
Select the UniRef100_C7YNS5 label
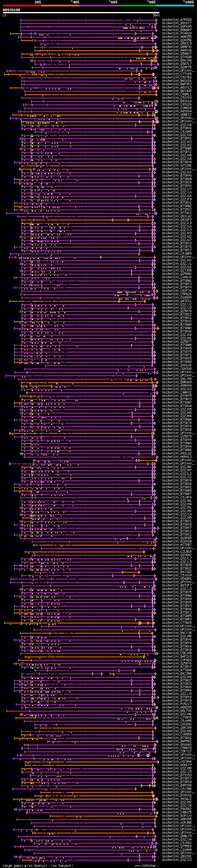pos(177,718)
